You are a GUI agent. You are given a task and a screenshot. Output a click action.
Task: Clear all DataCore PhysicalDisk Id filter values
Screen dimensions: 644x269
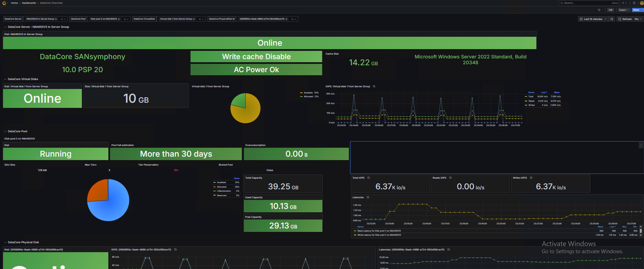(x=292, y=19)
